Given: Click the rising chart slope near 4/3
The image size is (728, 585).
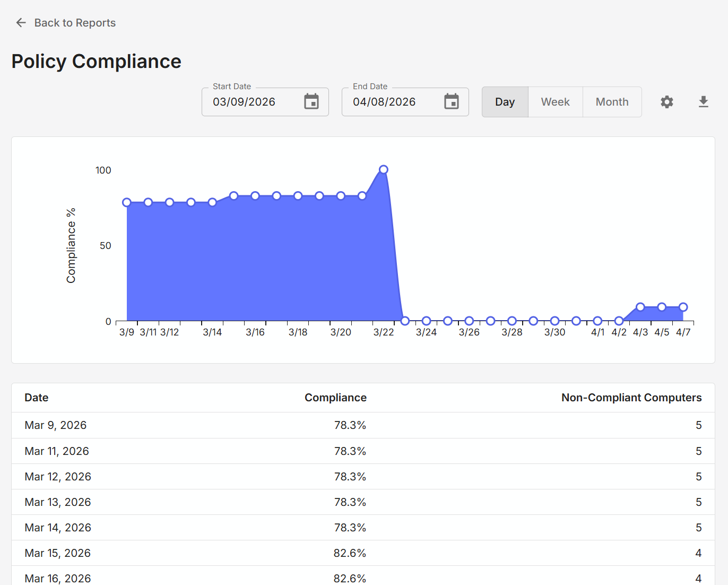Looking at the screenshot, I should (x=629, y=313).
